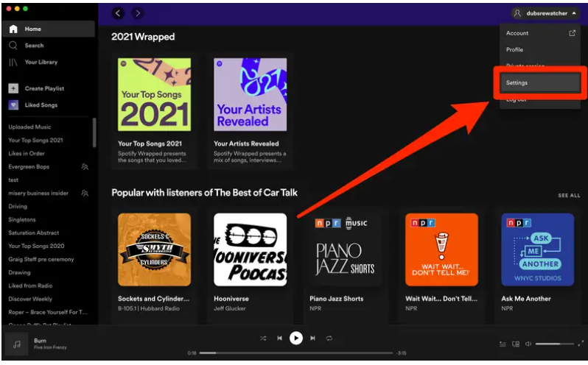The width and height of the screenshot is (588, 365).
Task: Mute with the speaker icon
Action: (528, 344)
